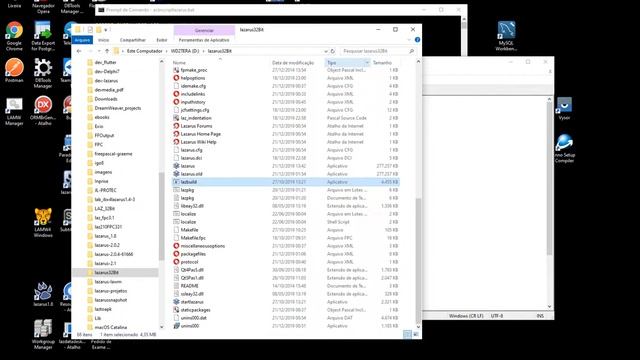
Task: Select the miscellaneousoptions XML file
Action: pyautogui.click(x=202, y=246)
